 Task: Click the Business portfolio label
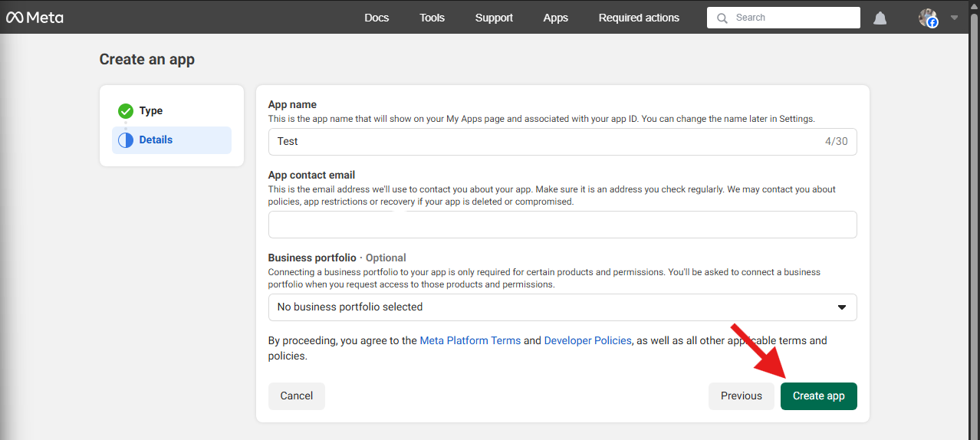(312, 258)
